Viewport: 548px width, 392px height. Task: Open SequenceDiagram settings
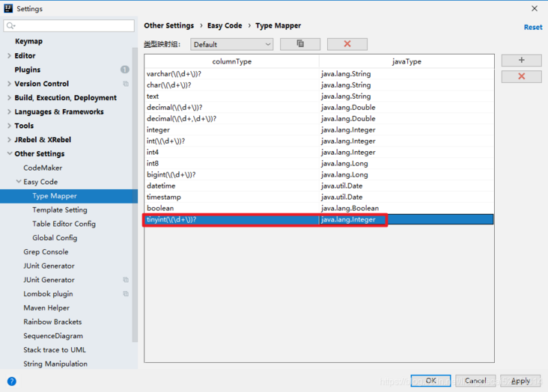coord(53,336)
